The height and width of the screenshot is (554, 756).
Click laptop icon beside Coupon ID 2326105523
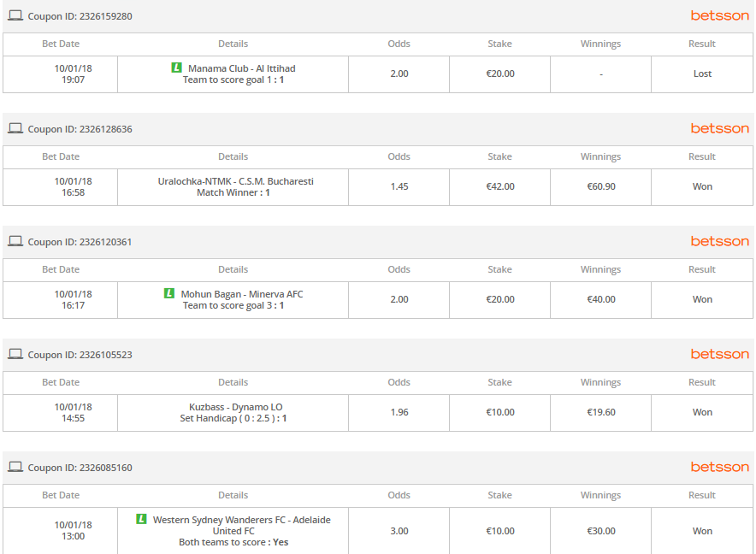[15, 354]
